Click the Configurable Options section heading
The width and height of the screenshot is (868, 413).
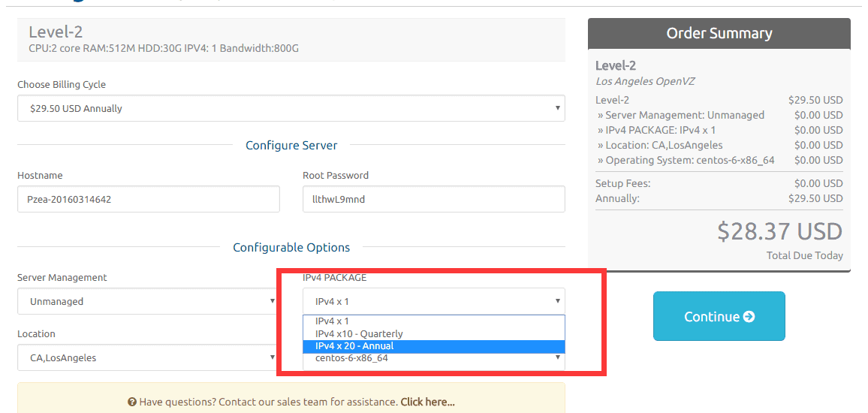coord(291,247)
